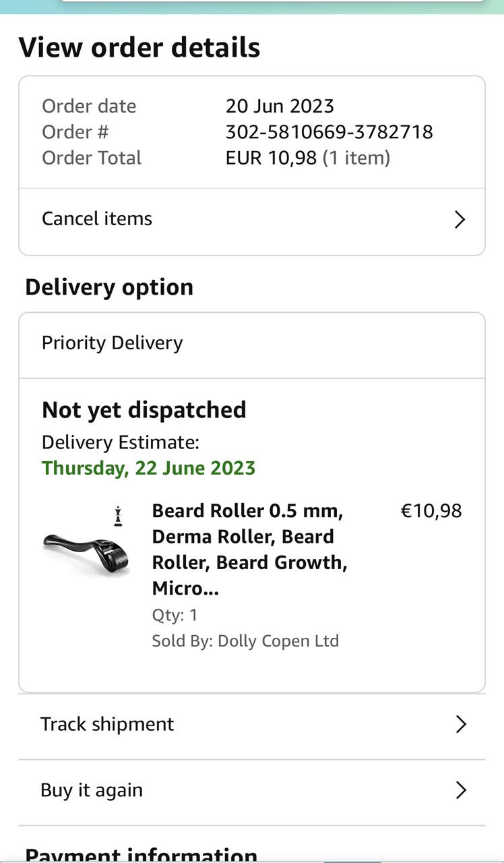The height and width of the screenshot is (863, 504).
Task: Select the Cancel items option
Action: (x=97, y=219)
